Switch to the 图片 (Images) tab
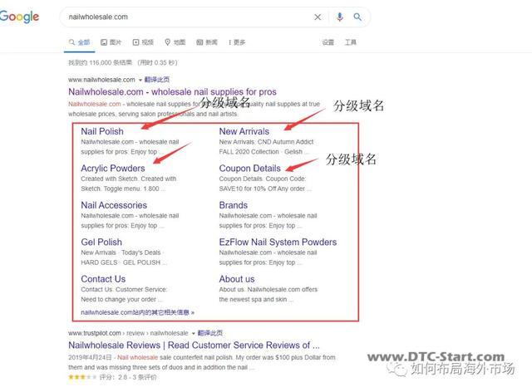Viewport: 532px width, 392px height. coord(111,42)
